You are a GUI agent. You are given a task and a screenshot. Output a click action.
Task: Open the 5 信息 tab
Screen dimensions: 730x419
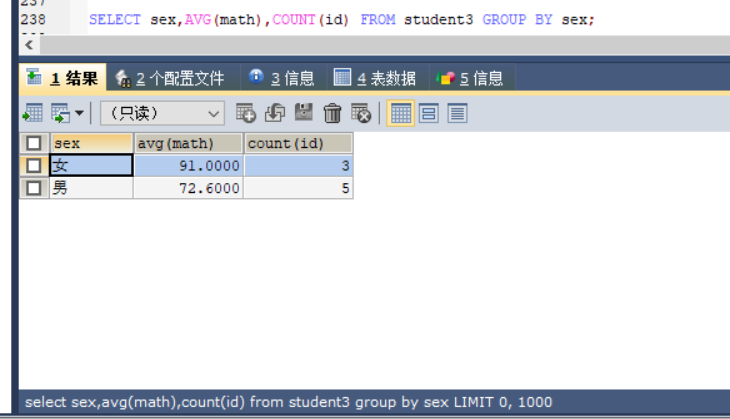(x=470, y=78)
